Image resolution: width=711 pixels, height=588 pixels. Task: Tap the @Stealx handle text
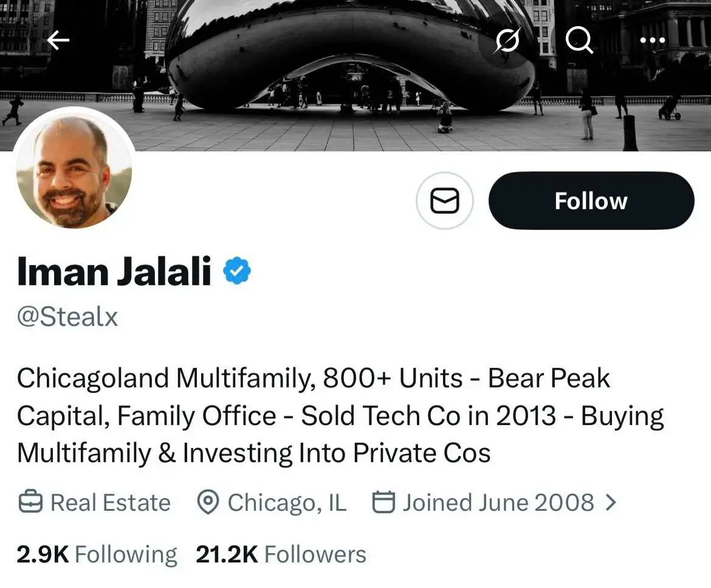click(67, 317)
